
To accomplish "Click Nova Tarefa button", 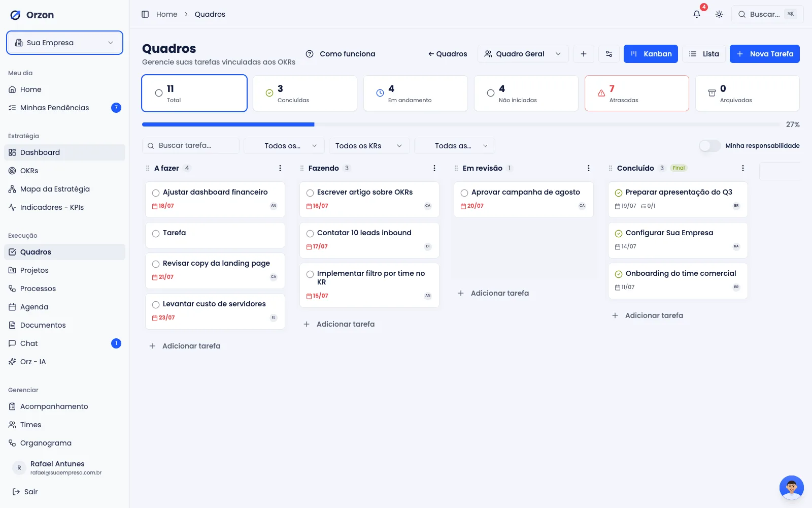I will pos(765,54).
